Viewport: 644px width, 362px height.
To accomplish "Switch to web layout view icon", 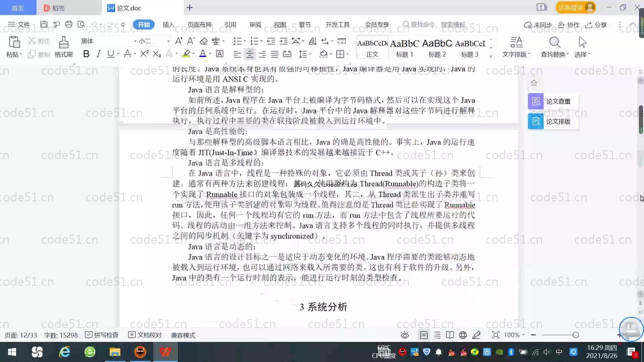I will pyautogui.click(x=463, y=335).
